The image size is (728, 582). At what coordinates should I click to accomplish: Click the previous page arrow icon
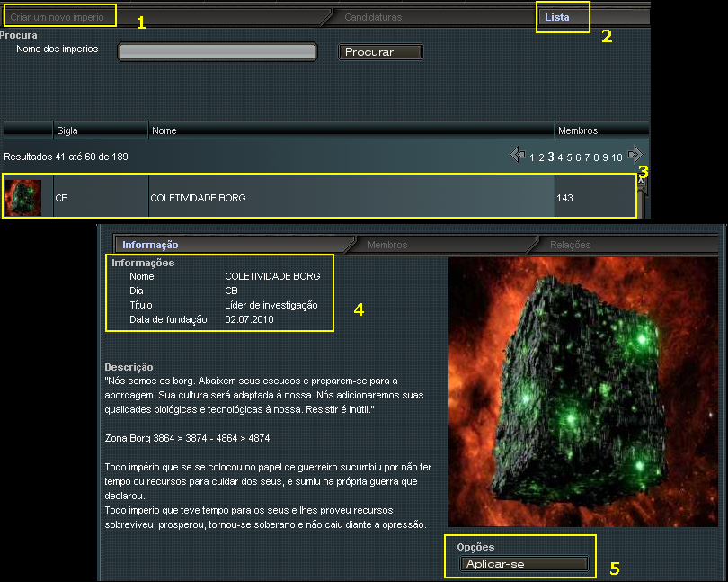point(518,156)
